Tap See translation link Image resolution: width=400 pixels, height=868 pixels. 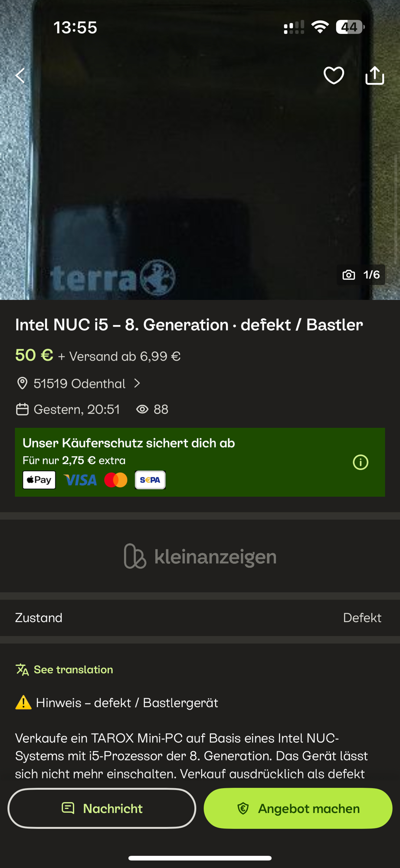coord(73,670)
